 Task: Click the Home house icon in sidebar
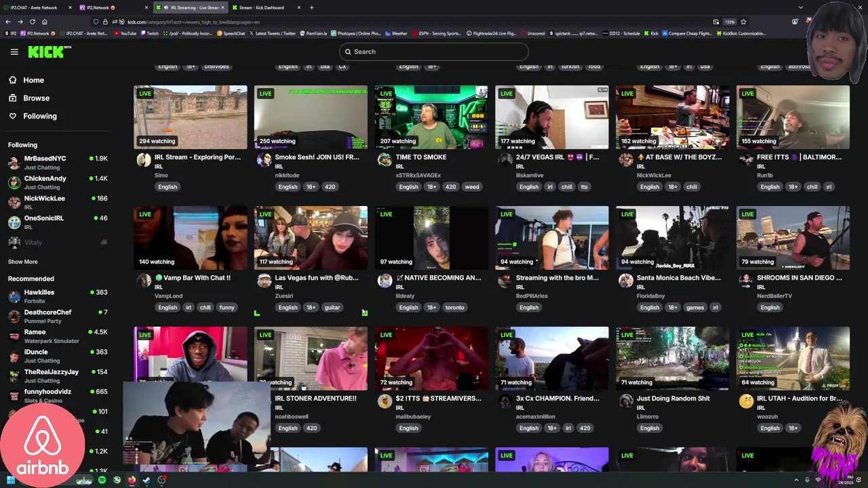pos(12,80)
